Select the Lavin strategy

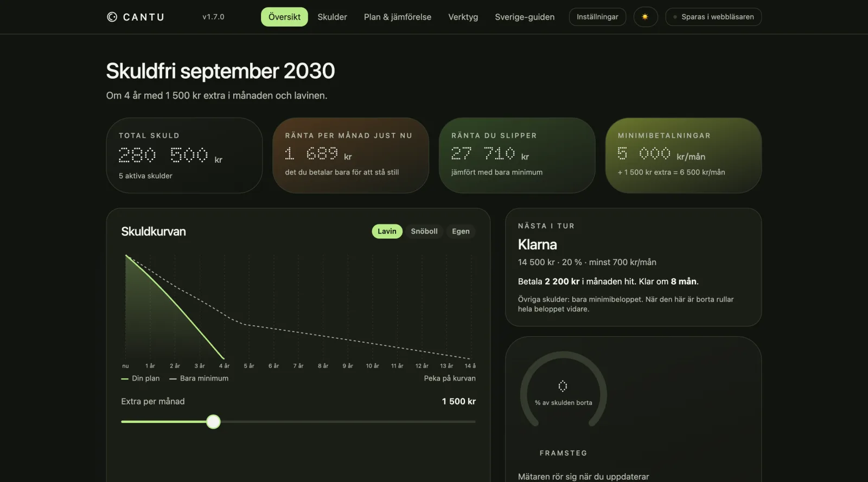(x=387, y=232)
